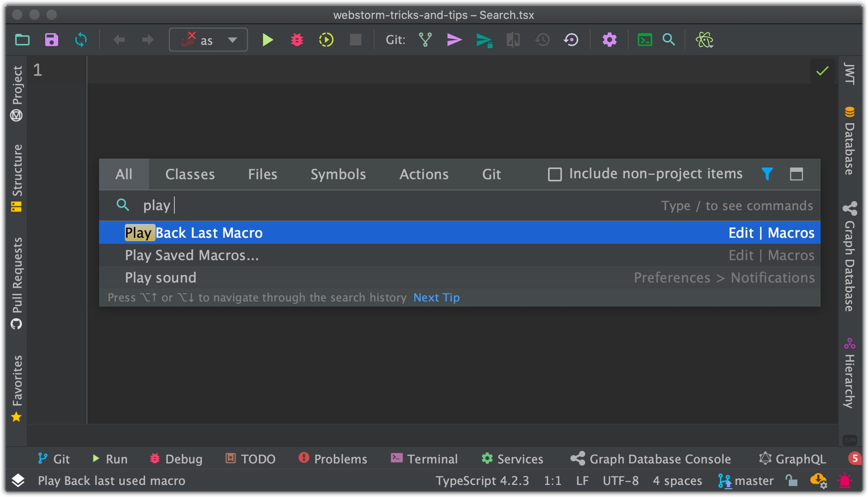Click the green Push arrow icon
The image size is (868, 497).
(484, 40)
